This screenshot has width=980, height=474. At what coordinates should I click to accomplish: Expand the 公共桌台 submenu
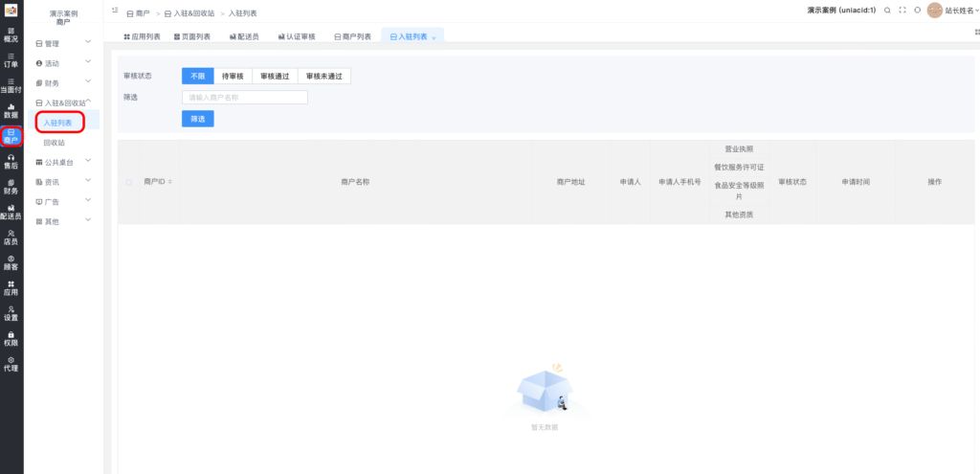point(64,163)
